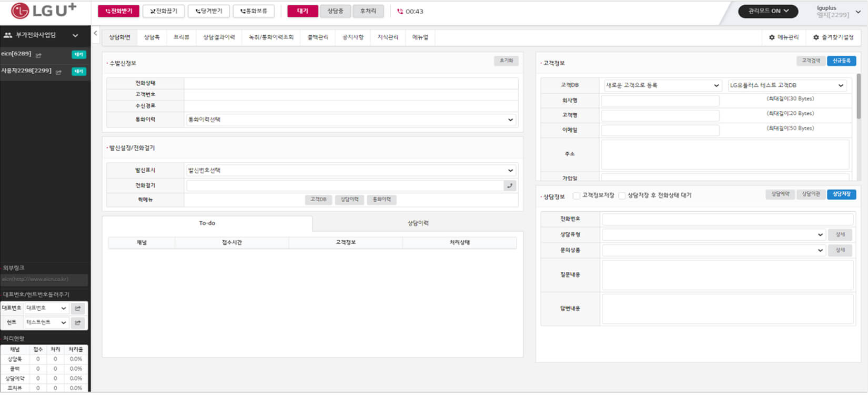Viewport: 868px width, 395px height.
Task: Collapse the left sidebar with arrow
Action: [95, 33]
